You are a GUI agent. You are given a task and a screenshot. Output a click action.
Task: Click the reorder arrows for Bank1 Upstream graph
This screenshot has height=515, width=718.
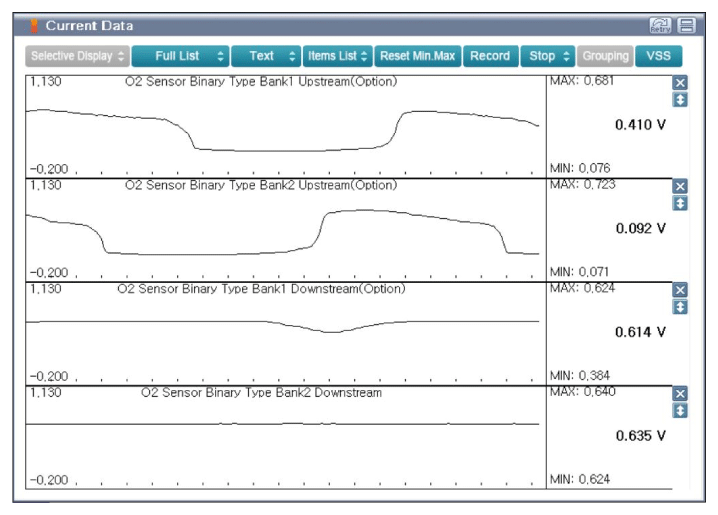[680, 100]
